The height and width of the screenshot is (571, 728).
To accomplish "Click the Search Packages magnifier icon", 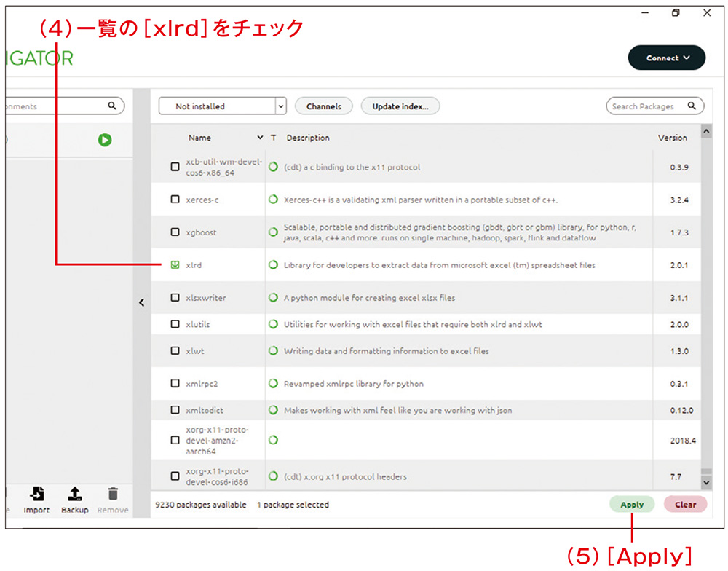I will point(692,106).
